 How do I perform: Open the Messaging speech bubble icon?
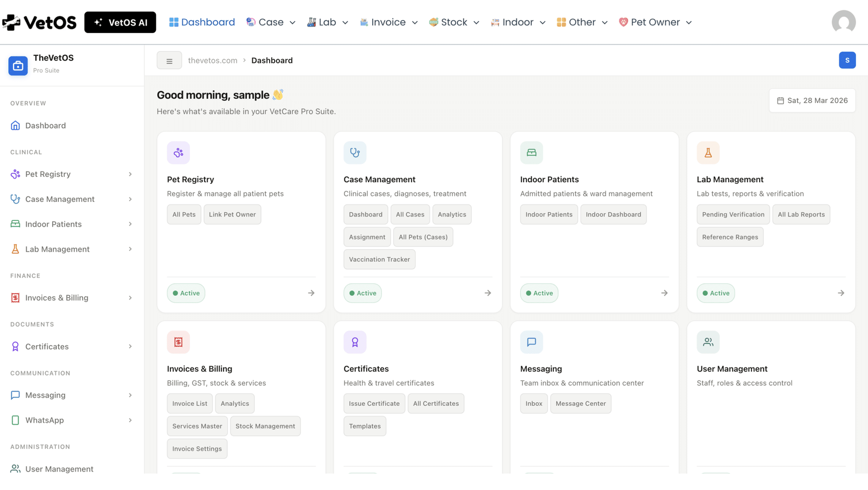pyautogui.click(x=531, y=342)
